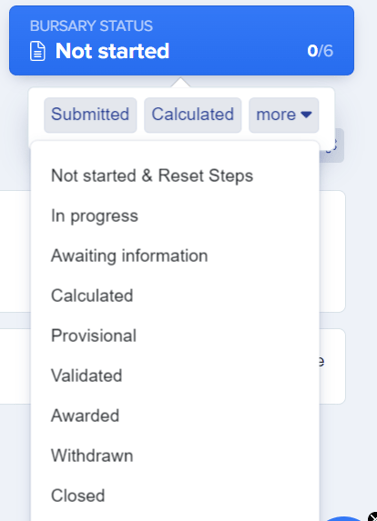
Task: Choose Calculated in the dropdown list
Action: (x=92, y=296)
